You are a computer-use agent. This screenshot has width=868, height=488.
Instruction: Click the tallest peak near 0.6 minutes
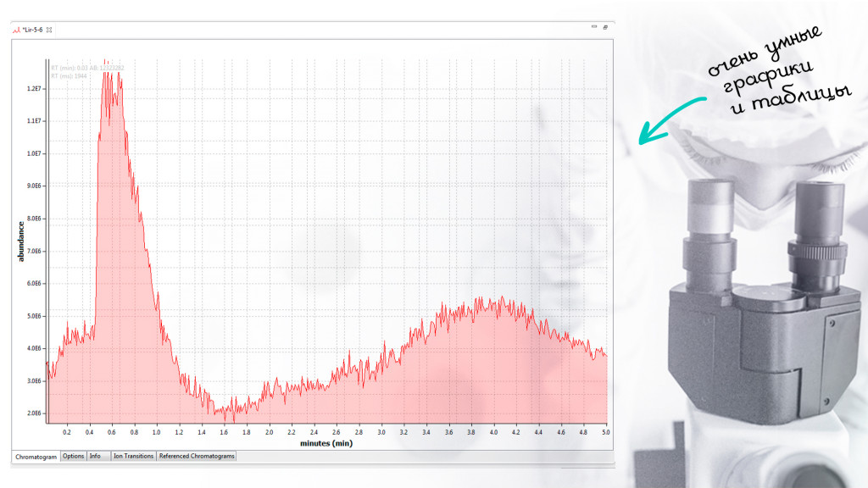click(x=108, y=78)
